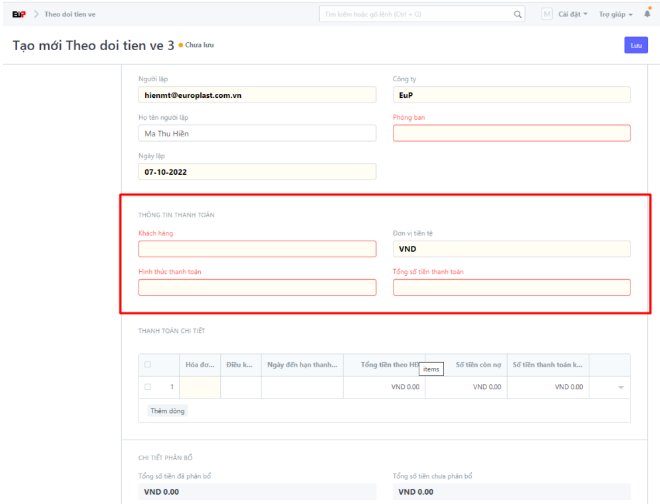660x504 pixels.
Task: Expand the Trợ giúp help menu
Action: point(616,14)
